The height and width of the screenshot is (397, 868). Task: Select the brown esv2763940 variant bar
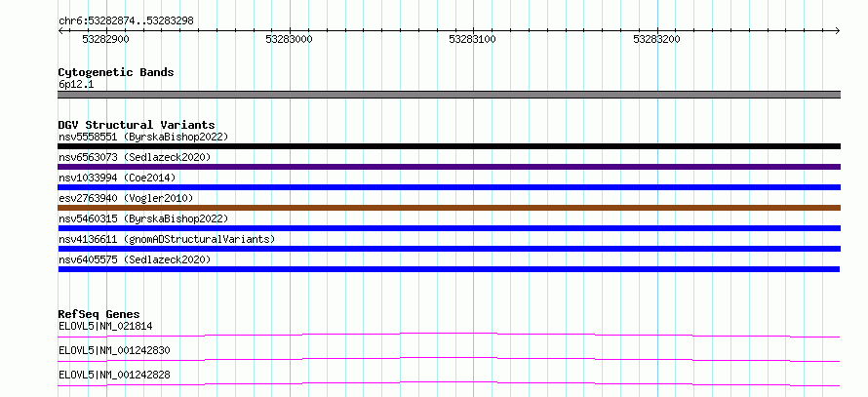(449, 208)
